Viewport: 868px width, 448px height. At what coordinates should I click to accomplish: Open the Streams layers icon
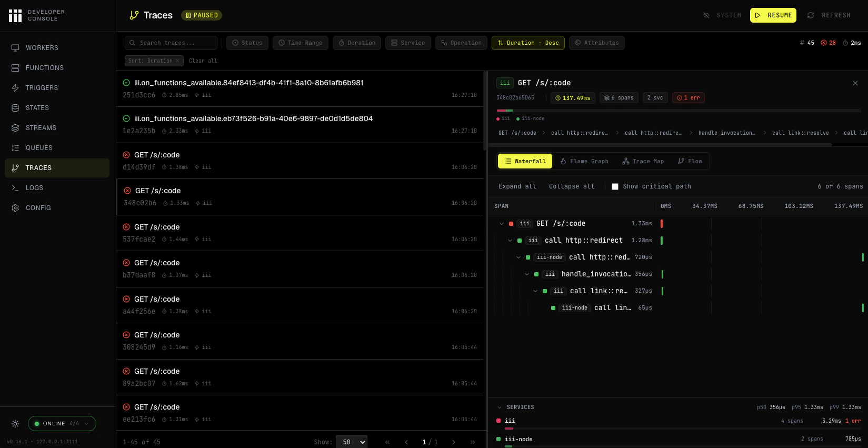coord(15,128)
